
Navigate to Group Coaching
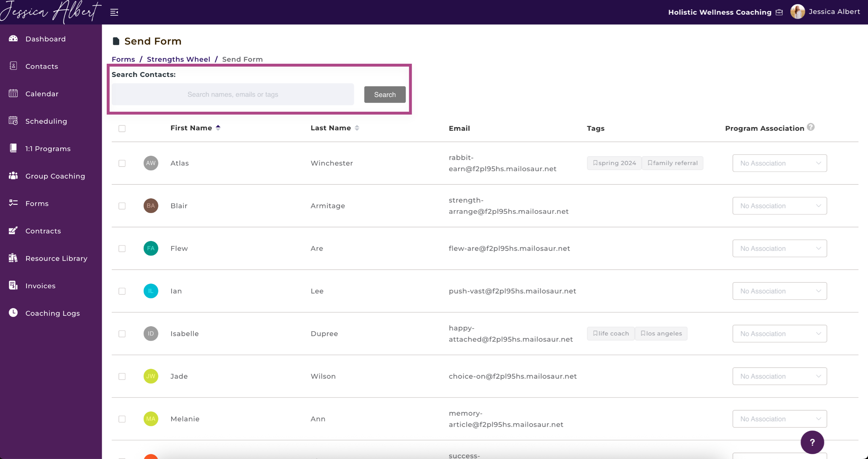[x=55, y=176]
